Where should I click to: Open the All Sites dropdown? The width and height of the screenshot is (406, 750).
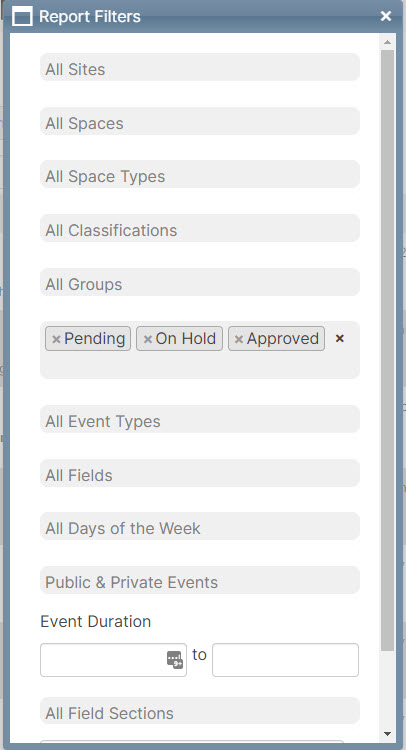click(x=200, y=67)
